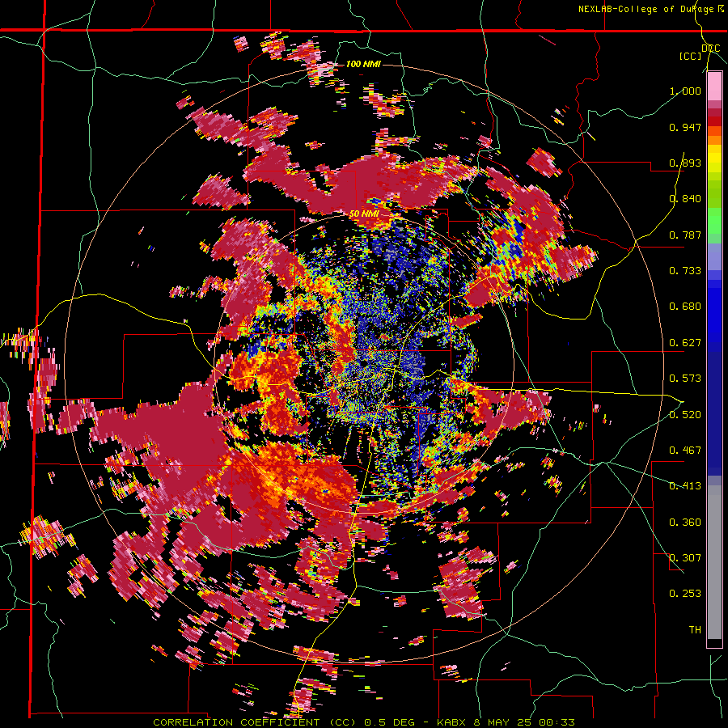Click the 0.787 color scale value

[685, 235]
